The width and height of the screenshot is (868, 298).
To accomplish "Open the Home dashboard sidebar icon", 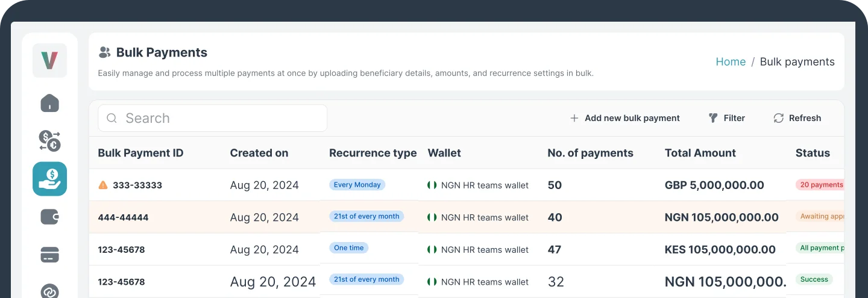I will coord(49,103).
